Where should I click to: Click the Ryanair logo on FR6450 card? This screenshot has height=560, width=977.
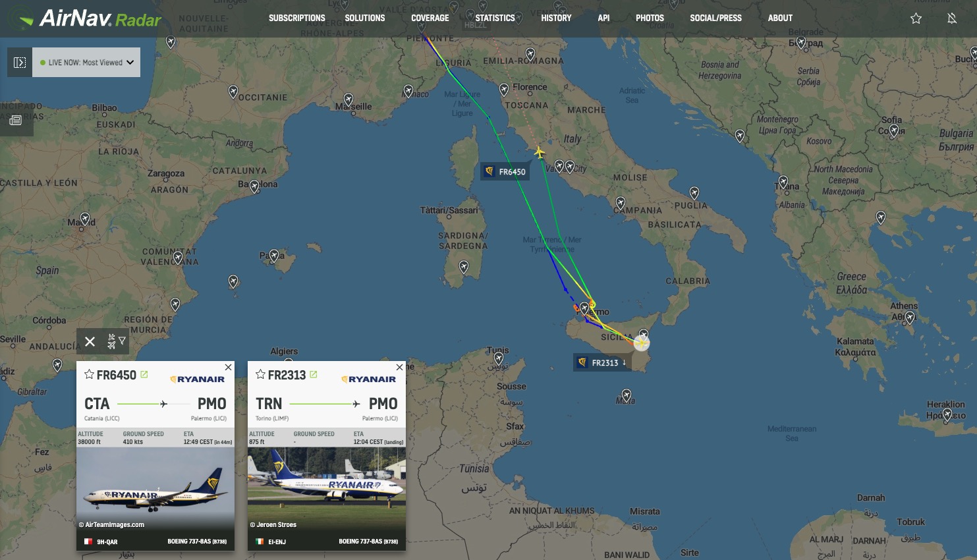(x=197, y=379)
